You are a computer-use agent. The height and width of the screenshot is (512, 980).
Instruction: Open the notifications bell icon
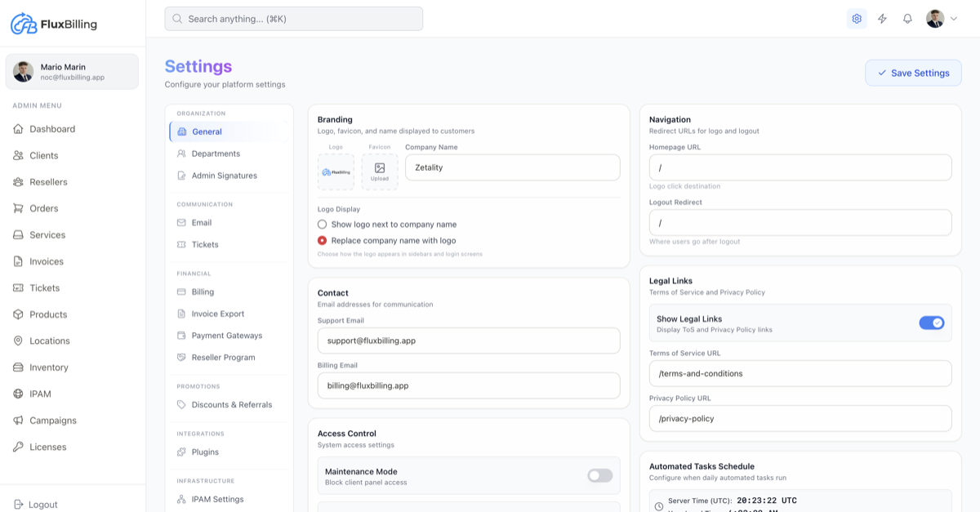click(x=907, y=18)
